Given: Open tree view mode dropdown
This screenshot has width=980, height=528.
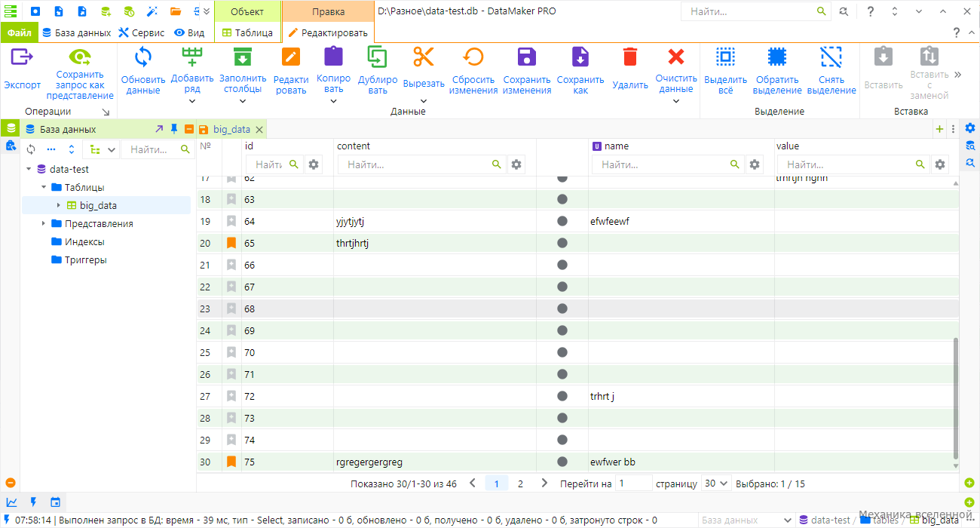Looking at the screenshot, I should 102,149.
